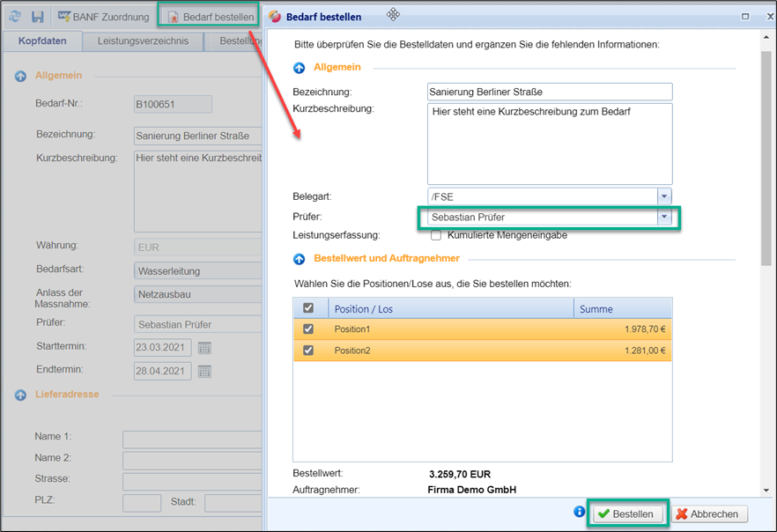This screenshot has width=777, height=532.
Task: Click into the dialog's Bezeichnung text field
Action: click(548, 92)
